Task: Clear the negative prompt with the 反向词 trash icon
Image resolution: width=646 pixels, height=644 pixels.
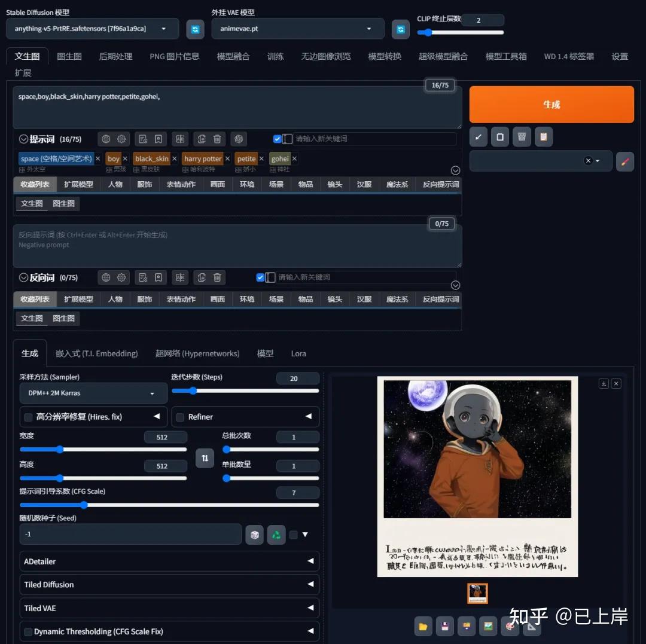Action: 217,277
